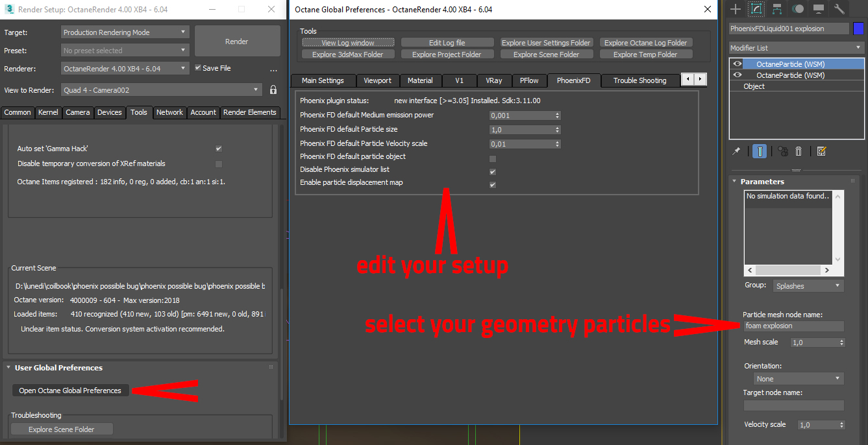Open the Create command panel tab
Viewport: 868px width, 445px height.
[x=736, y=9]
